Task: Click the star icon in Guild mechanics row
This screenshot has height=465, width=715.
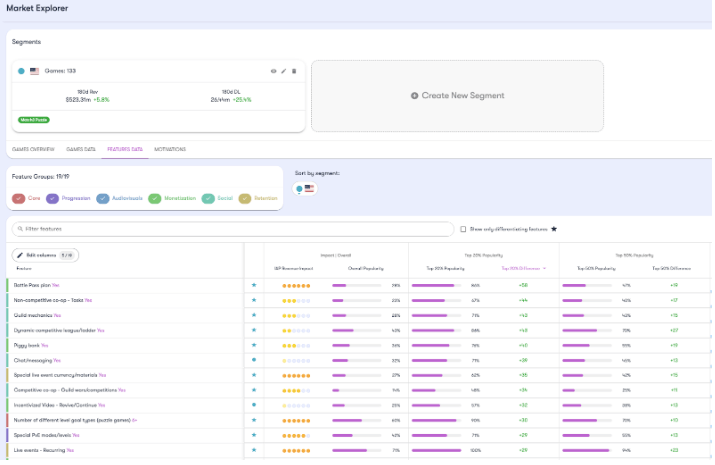Action: click(x=254, y=315)
